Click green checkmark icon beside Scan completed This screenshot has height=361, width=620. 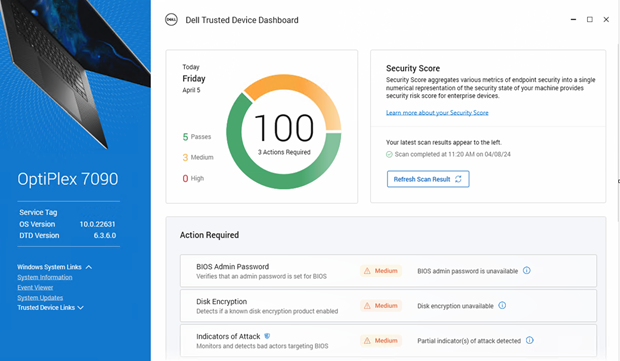[x=389, y=154]
